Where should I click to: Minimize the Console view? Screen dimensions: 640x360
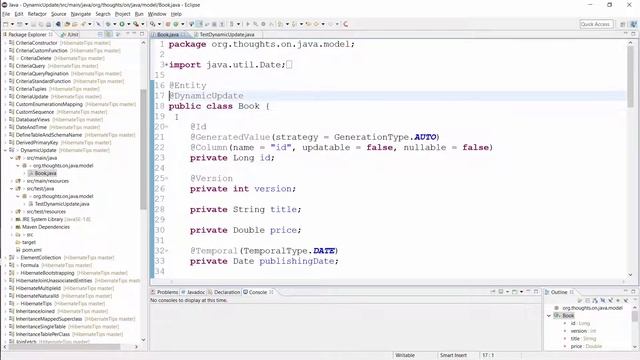point(529,291)
